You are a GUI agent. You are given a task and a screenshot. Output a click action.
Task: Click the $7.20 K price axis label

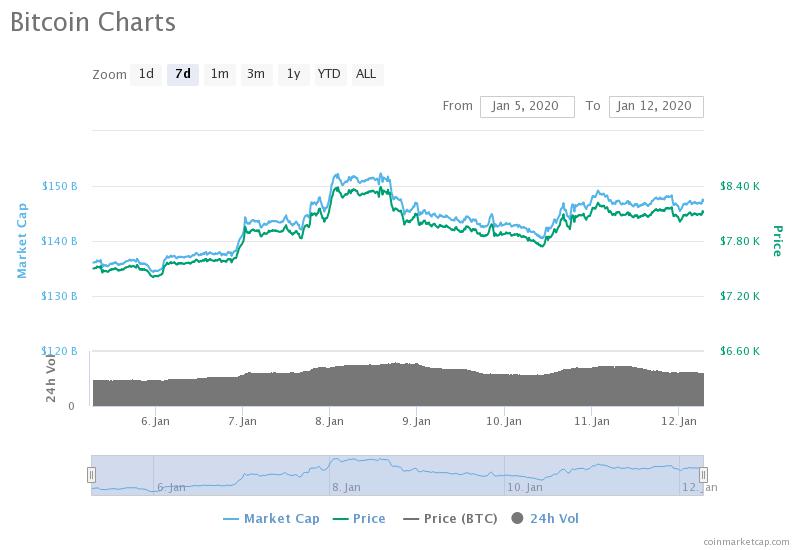coord(740,296)
